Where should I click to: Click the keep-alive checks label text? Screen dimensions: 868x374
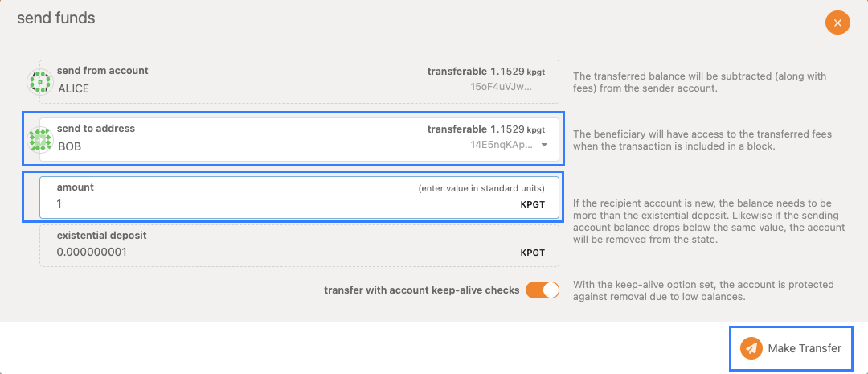422,290
